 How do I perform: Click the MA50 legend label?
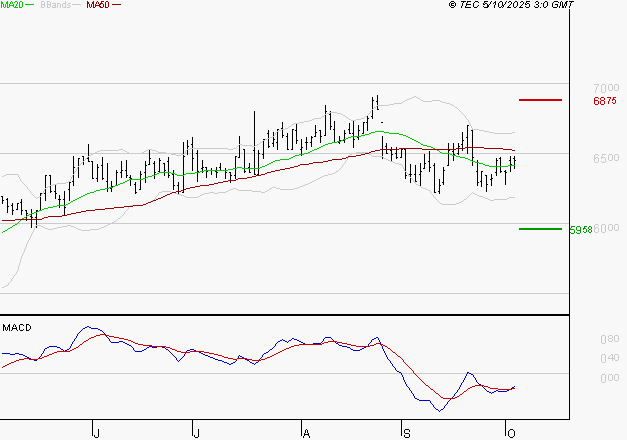tap(98, 5)
